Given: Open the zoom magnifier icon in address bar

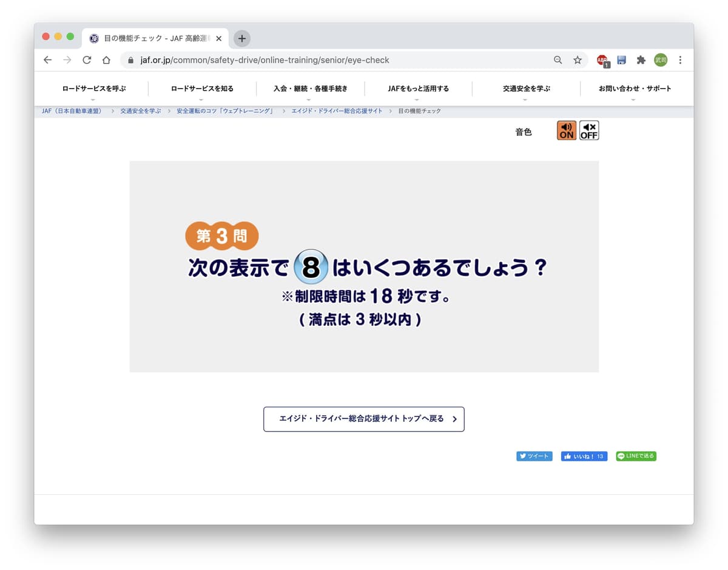Looking at the screenshot, I should (x=558, y=60).
